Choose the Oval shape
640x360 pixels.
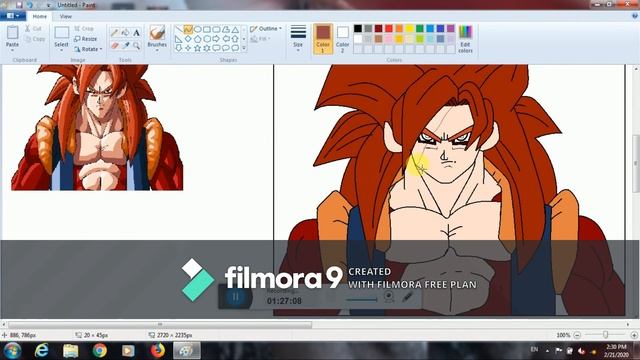198,29
